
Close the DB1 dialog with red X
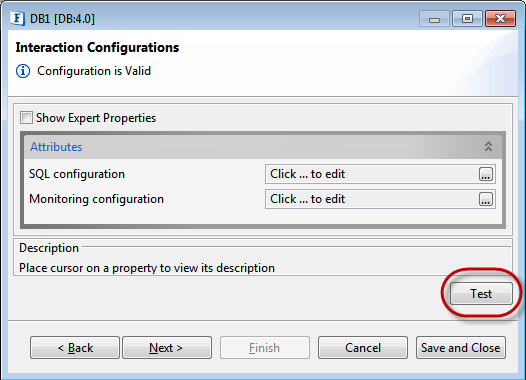501,19
